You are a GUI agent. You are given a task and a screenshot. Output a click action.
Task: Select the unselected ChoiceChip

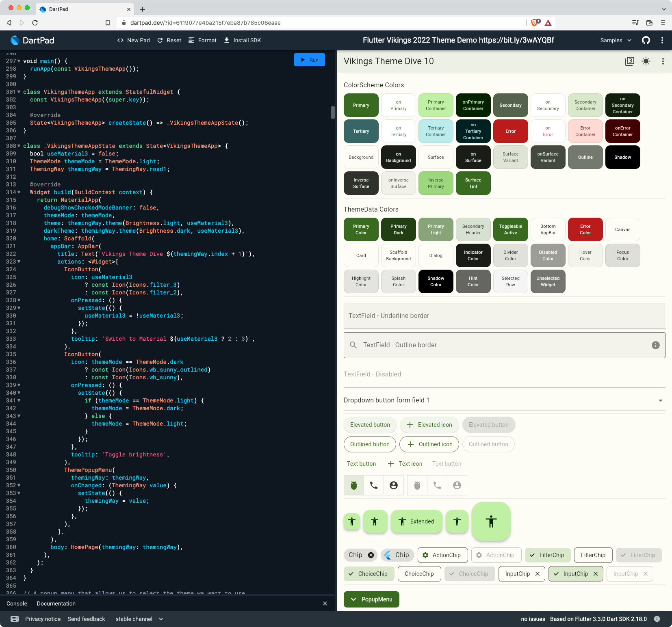pos(419,574)
